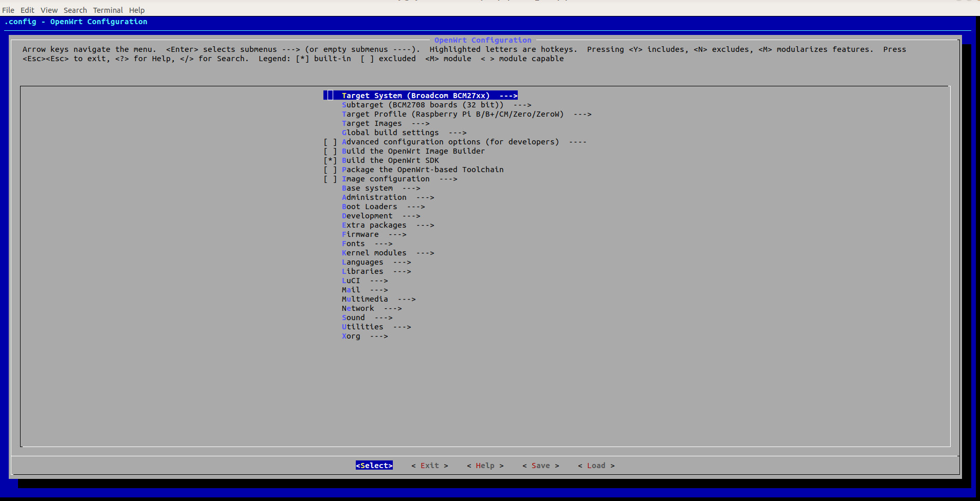The height and width of the screenshot is (501, 980).
Task: Open Multimedia entry
Action: pos(379,299)
